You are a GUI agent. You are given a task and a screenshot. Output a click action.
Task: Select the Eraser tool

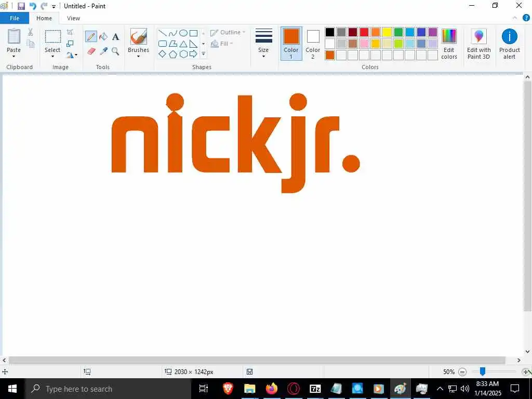click(91, 51)
